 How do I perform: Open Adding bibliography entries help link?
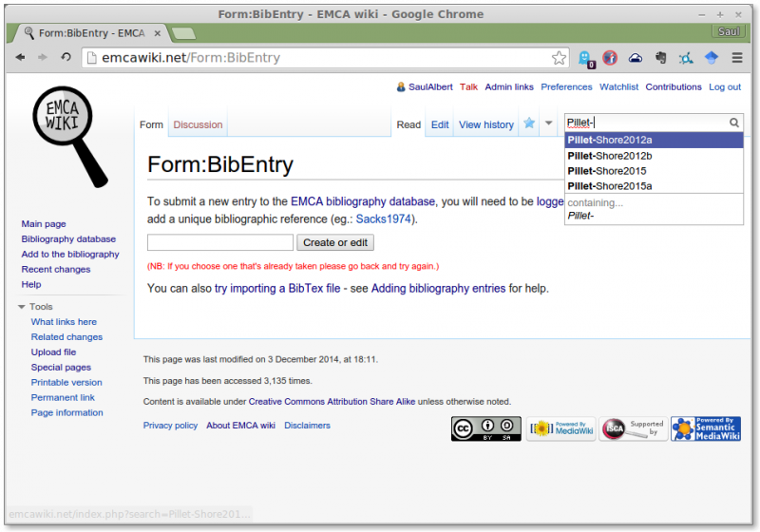438,288
